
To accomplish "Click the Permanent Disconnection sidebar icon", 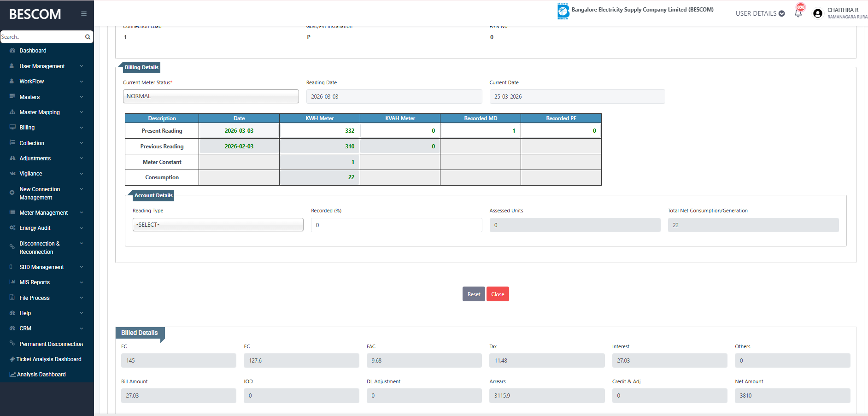I will [x=12, y=344].
